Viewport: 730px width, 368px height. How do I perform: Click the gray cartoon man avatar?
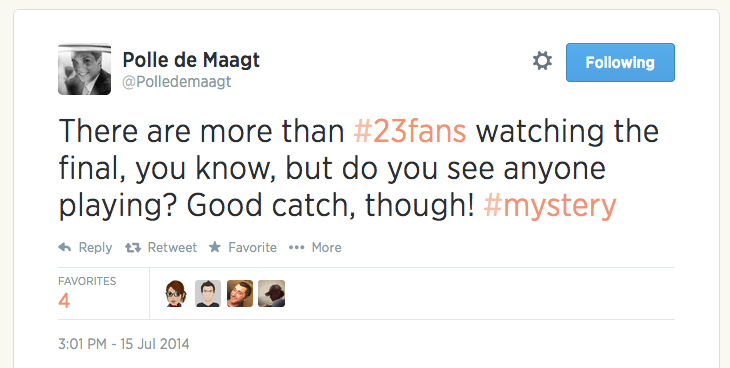click(208, 293)
